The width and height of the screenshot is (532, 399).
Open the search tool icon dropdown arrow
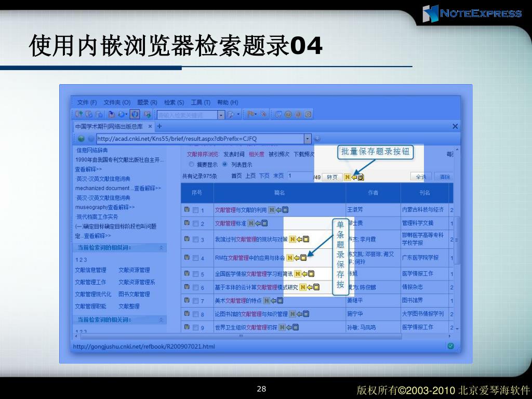(x=238, y=114)
